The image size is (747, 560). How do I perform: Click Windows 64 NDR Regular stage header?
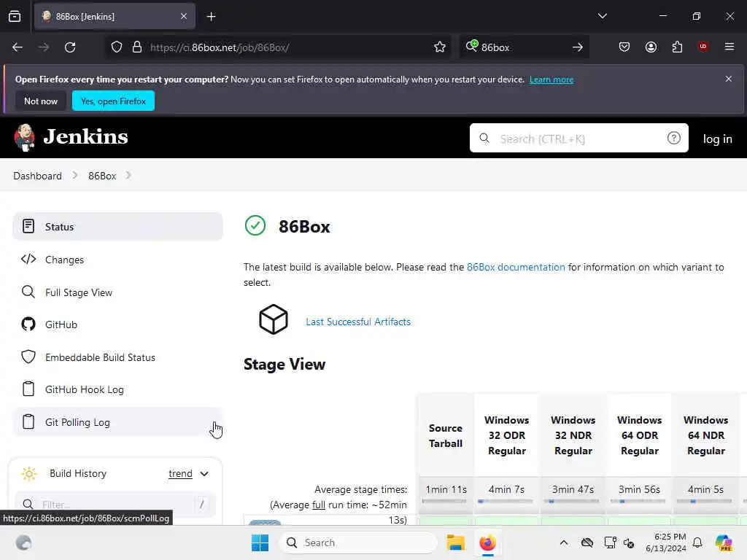click(706, 436)
